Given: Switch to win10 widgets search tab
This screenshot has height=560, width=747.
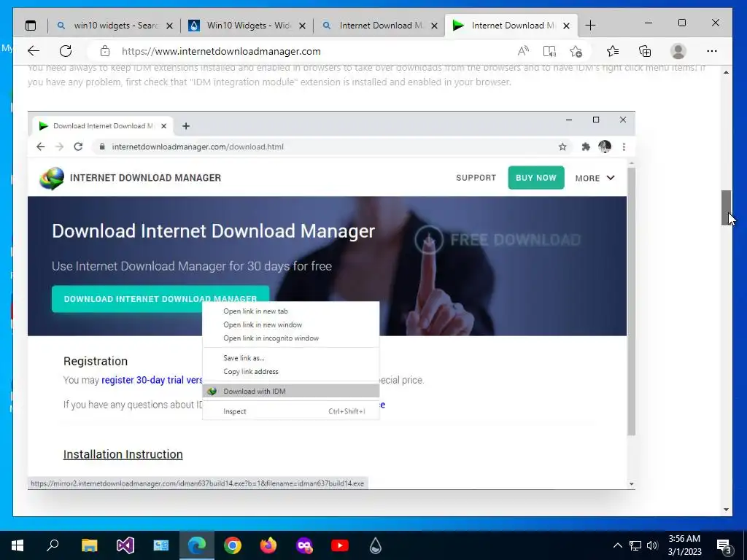Looking at the screenshot, I should click(x=115, y=26).
